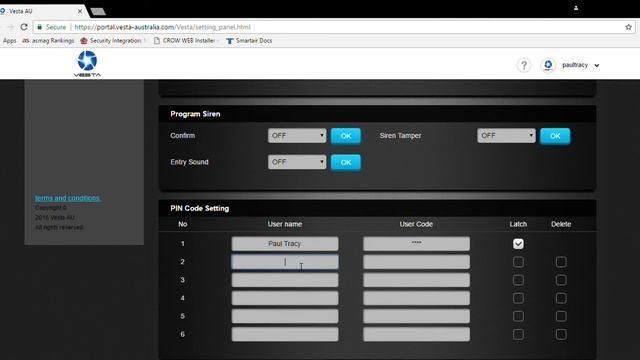The image size is (640, 360).
Task: Click user 4 User name field
Action: click(285, 298)
